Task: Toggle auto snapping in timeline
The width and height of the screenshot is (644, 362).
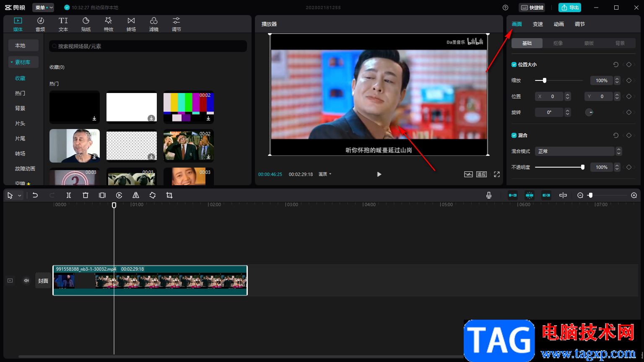Action: pos(530,195)
